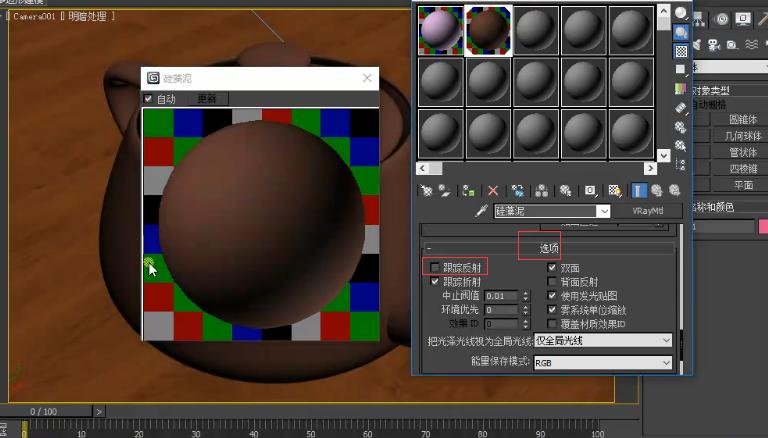
Task: Click Make Unique icon
Action: (542, 191)
